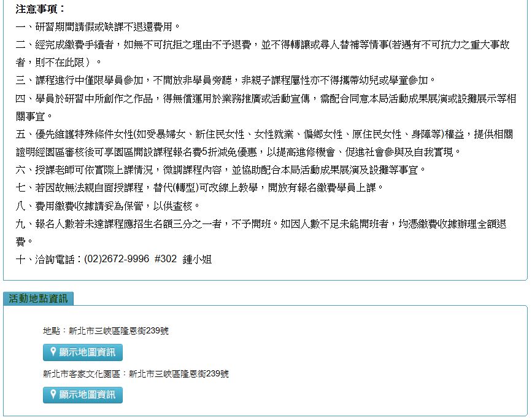Click the text 地點：新北市三峽區隆恩街239號
Image resolution: width=532 pixels, height=420 pixels.
pyautogui.click(x=106, y=331)
